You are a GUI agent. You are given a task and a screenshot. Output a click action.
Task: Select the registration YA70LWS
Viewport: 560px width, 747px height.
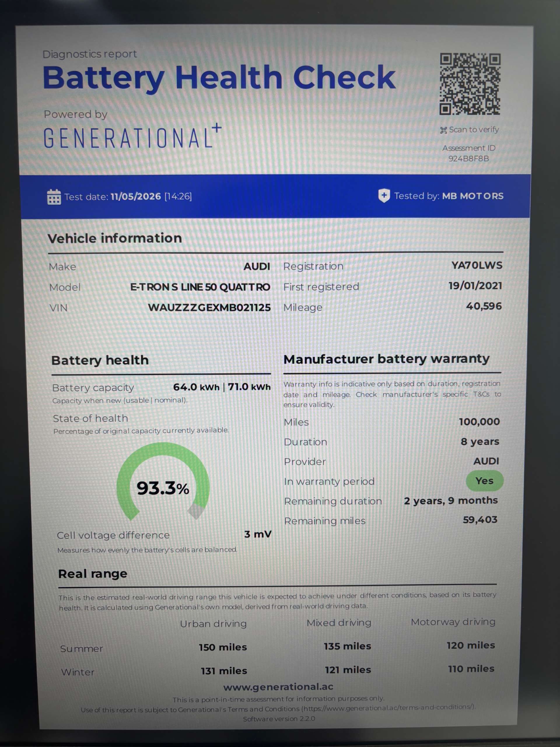coord(477,266)
